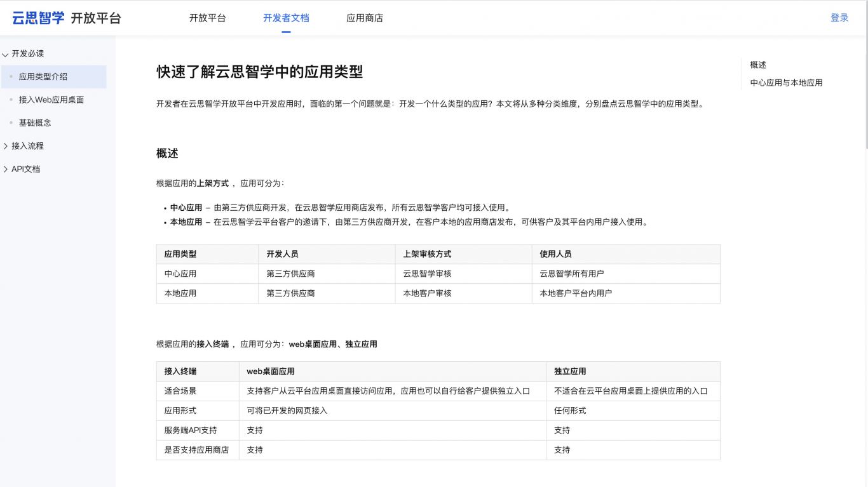Click the 接入终端 table header

(198, 371)
